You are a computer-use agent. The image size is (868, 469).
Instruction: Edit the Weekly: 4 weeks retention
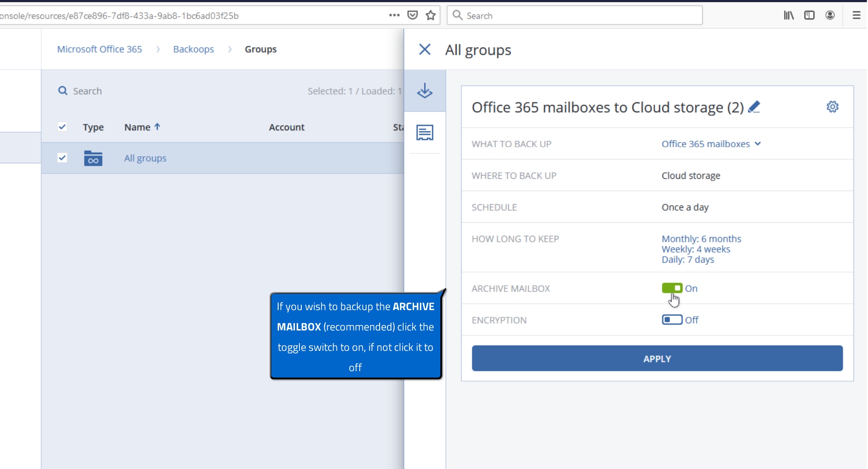[696, 249]
